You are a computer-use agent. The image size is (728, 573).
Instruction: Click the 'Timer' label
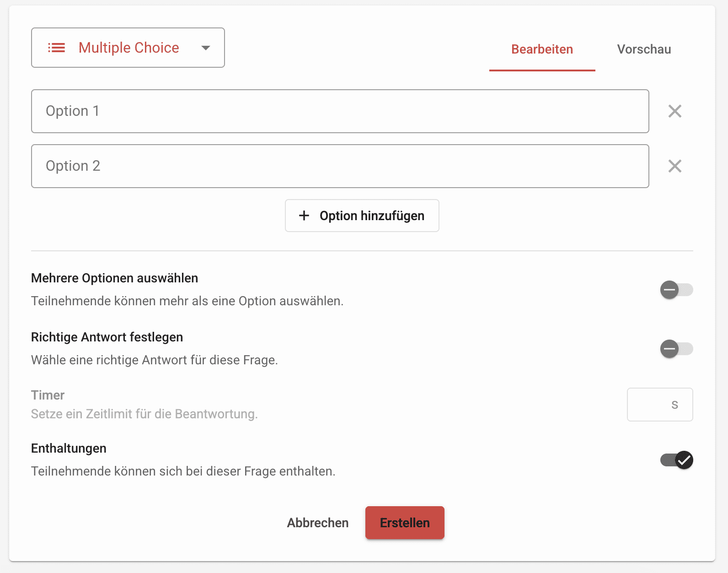(48, 395)
